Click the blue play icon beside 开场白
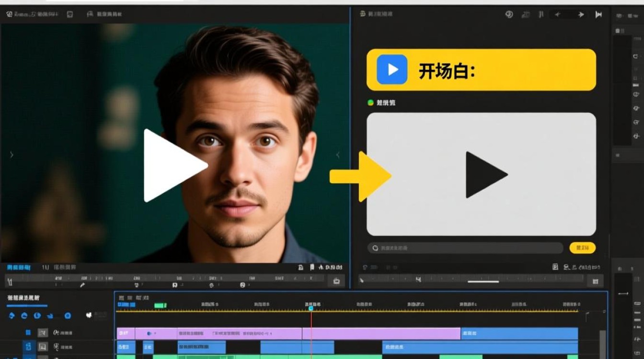Viewport: 644px width, 359px height. (x=392, y=69)
